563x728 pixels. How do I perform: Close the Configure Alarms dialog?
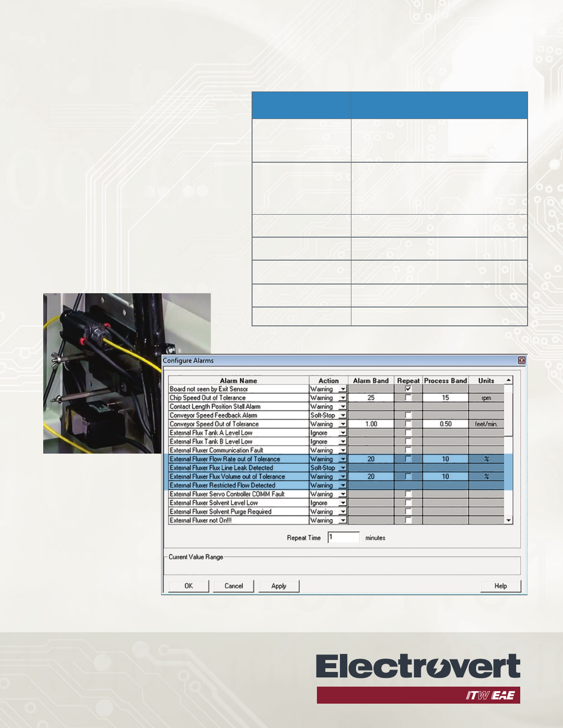tap(522, 361)
